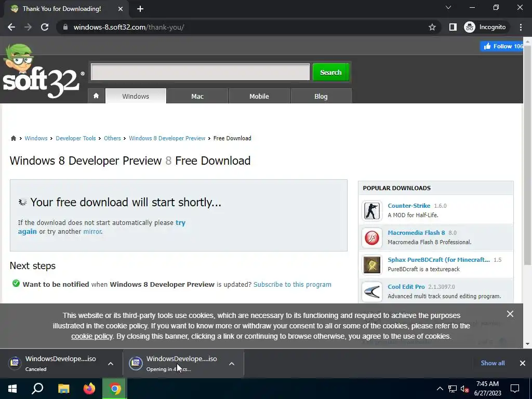Bookmark this page with the star icon
532x399 pixels.
point(432,27)
